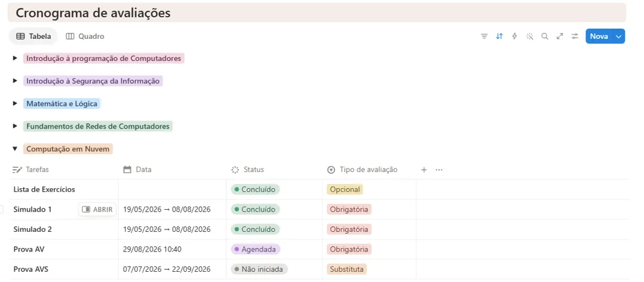Collapse the Computação em Nuvem group
This screenshot has width=644, height=282.
coord(15,149)
